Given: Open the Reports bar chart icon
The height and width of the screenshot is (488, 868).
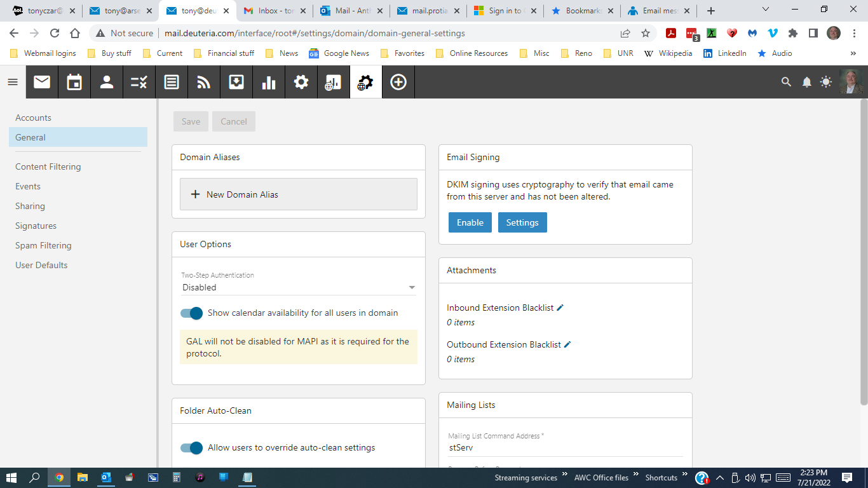Looking at the screenshot, I should point(269,82).
